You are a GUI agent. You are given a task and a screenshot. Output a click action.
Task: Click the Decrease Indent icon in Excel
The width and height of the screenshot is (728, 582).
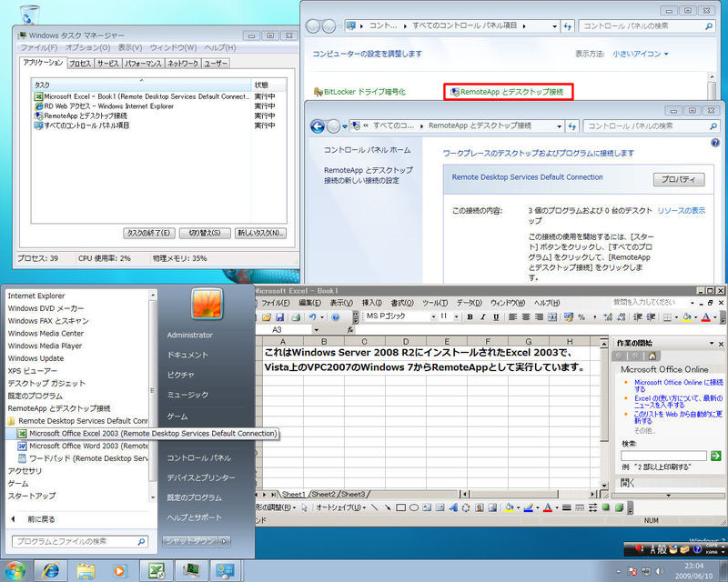(638, 317)
